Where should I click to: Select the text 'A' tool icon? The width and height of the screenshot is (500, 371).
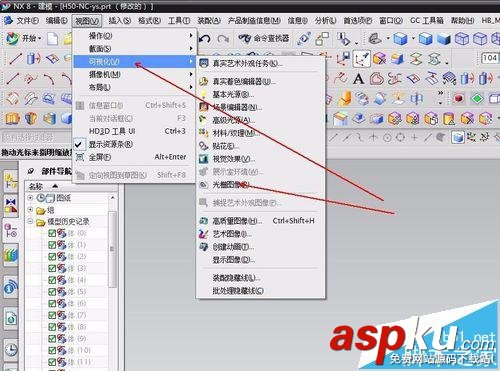tap(358, 79)
